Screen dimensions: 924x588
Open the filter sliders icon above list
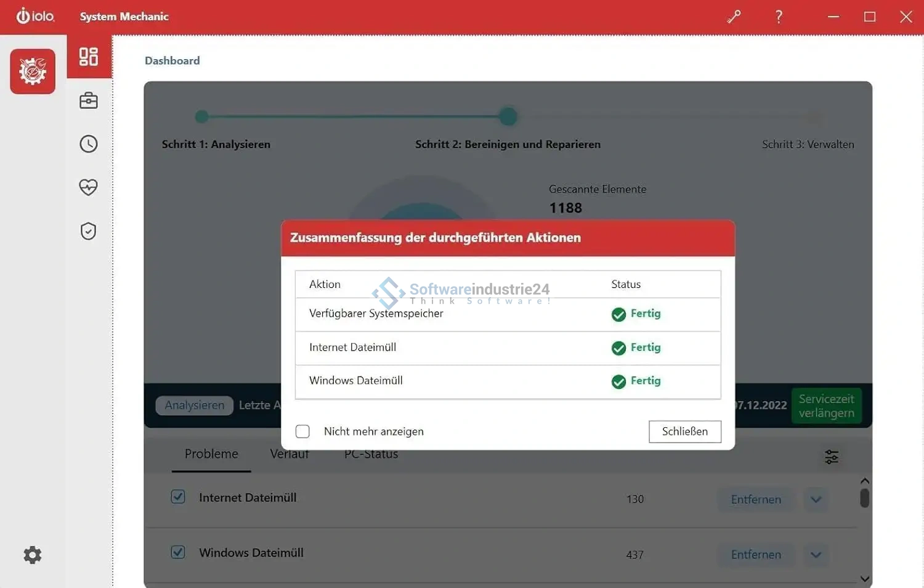831,457
